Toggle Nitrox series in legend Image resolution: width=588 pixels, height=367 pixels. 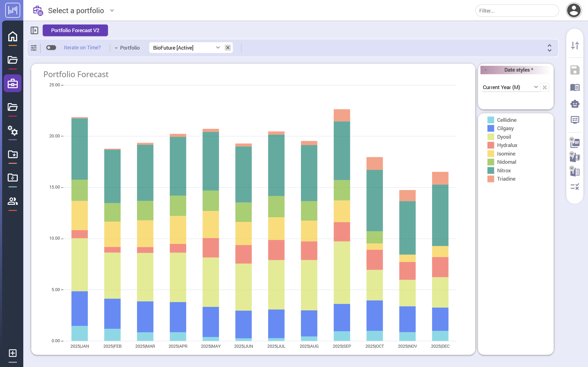(503, 170)
